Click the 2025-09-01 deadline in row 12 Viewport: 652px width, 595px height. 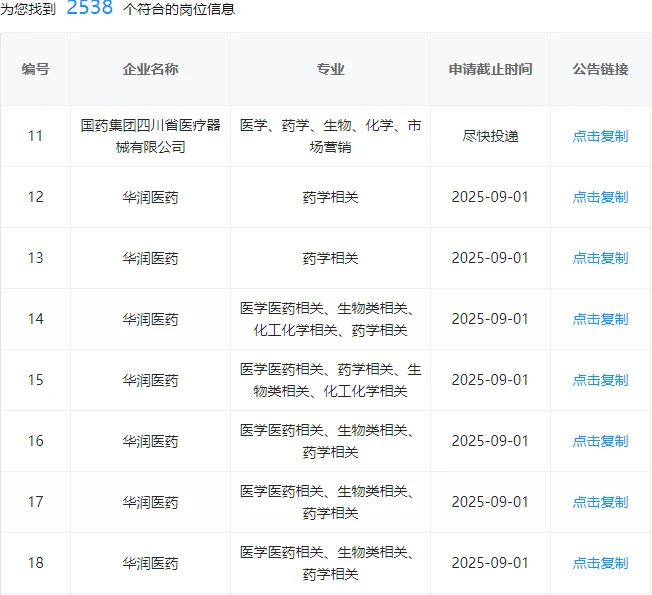tap(490, 197)
